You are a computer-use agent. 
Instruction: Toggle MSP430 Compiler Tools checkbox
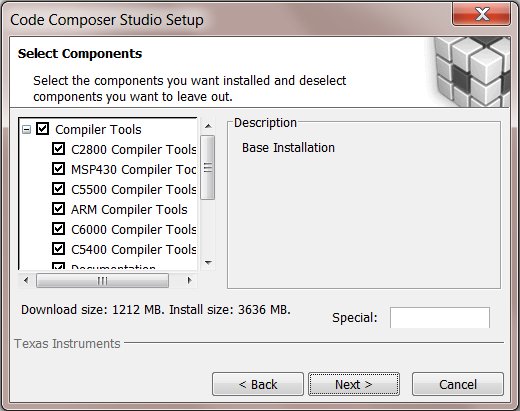[x=58, y=169]
